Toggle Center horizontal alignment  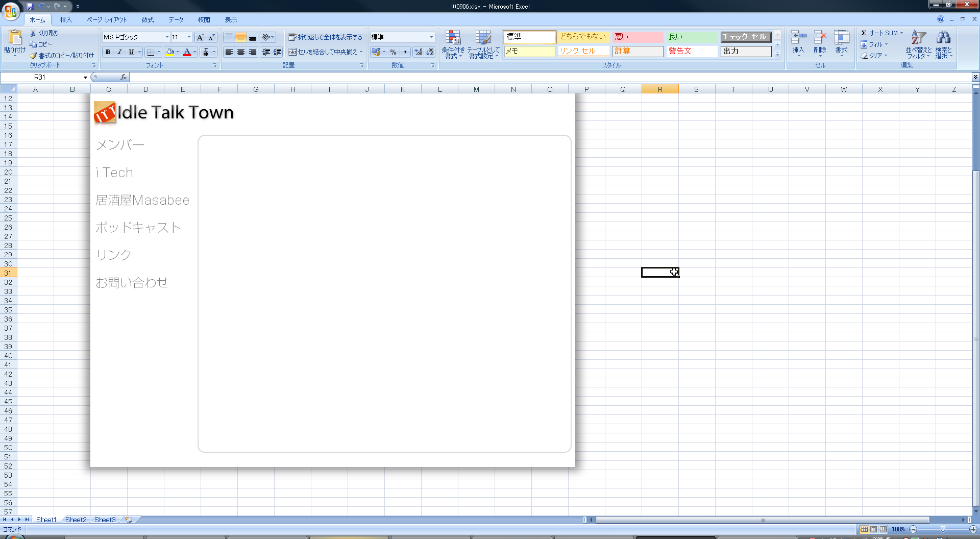pos(241,52)
